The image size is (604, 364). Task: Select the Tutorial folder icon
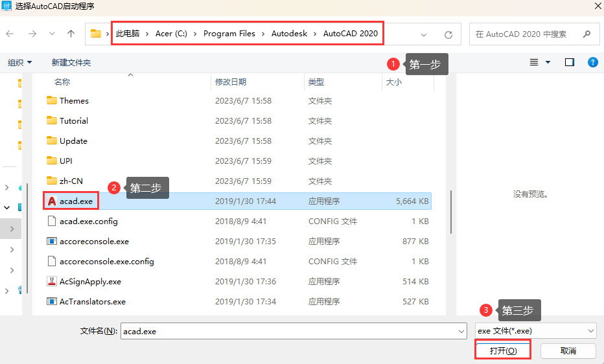tap(52, 120)
